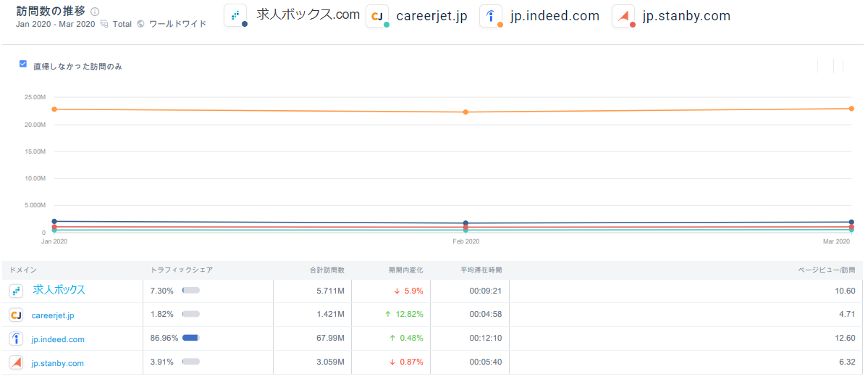The height and width of the screenshot is (382, 868).
Task: Click the 6.32 pages per visit value
Action: coord(848,362)
